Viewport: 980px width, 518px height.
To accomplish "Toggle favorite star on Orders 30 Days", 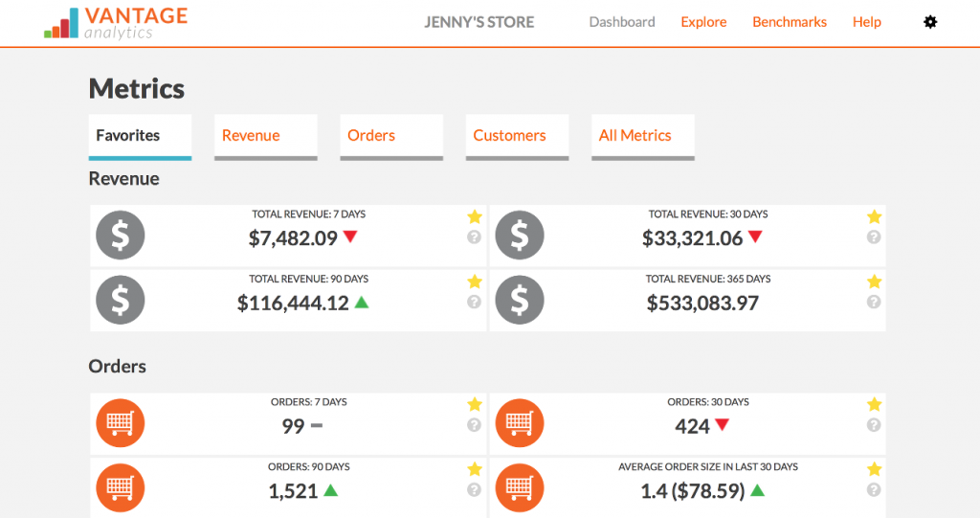I will click(x=873, y=405).
